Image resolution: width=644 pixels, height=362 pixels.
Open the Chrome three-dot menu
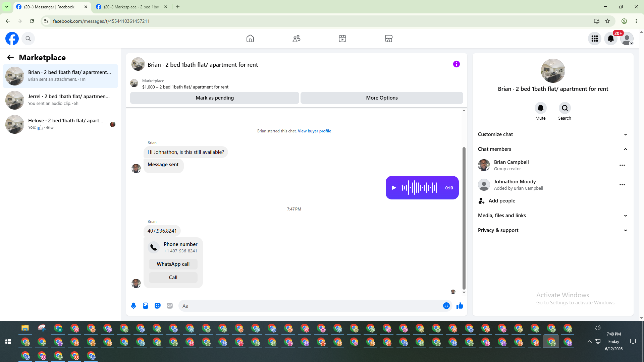[636, 21]
